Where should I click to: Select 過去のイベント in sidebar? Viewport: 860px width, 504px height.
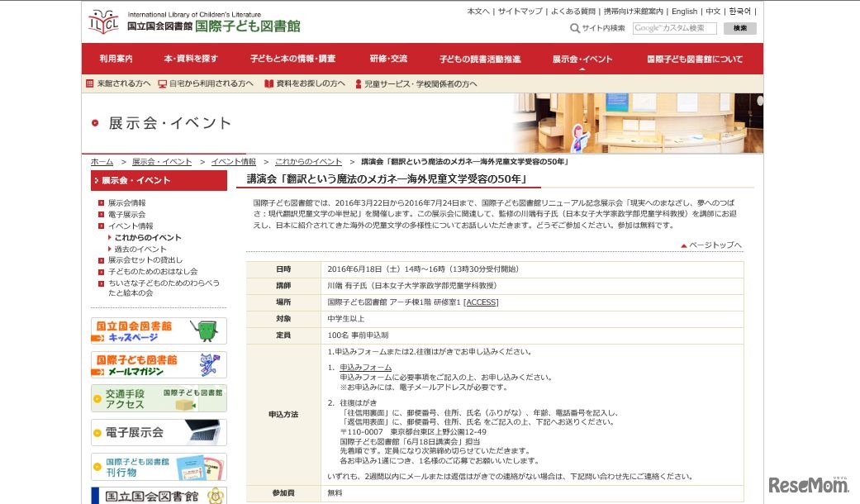pos(140,249)
